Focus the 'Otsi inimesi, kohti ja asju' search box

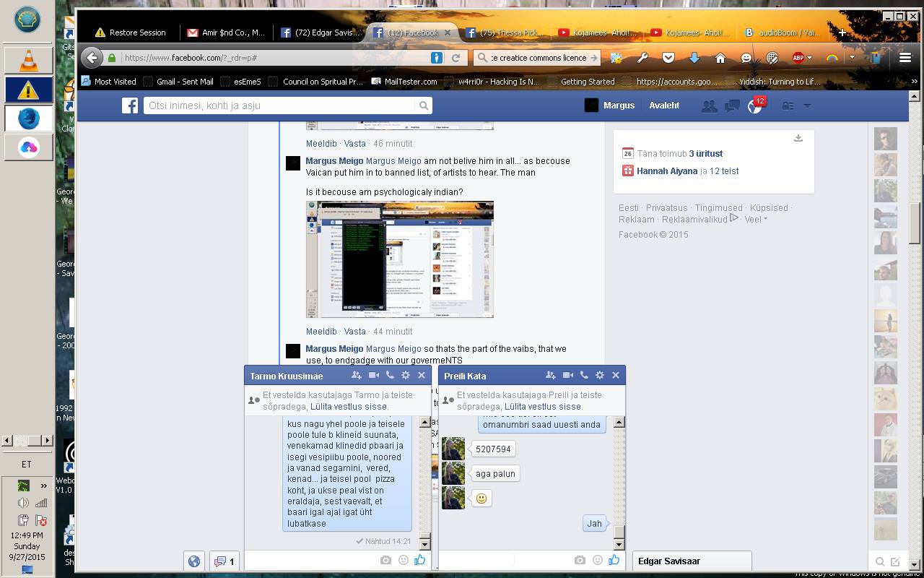pyautogui.click(x=279, y=105)
